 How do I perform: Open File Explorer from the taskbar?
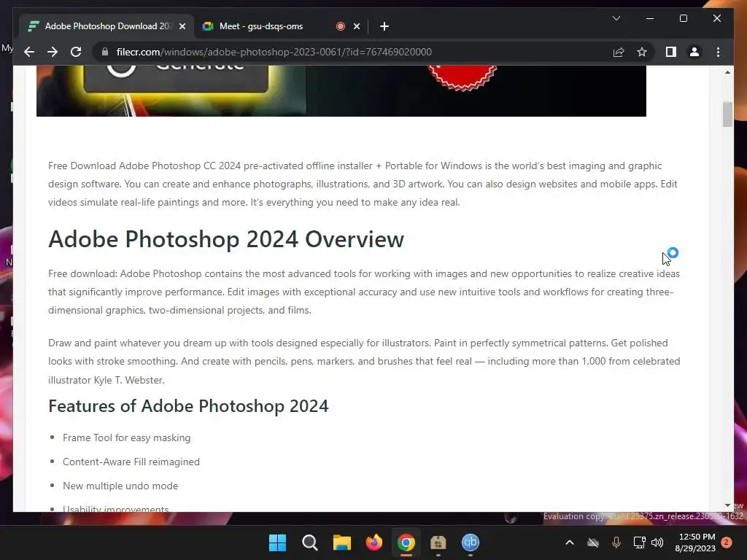(x=341, y=542)
